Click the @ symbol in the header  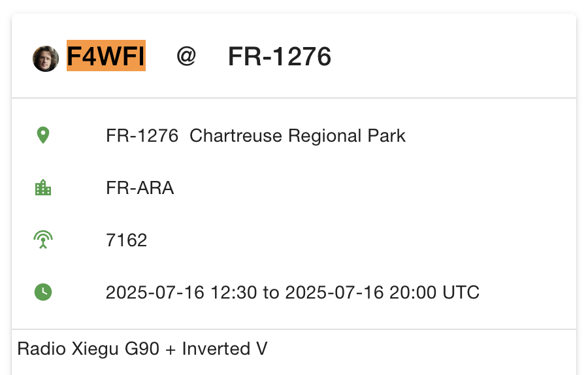(x=186, y=57)
